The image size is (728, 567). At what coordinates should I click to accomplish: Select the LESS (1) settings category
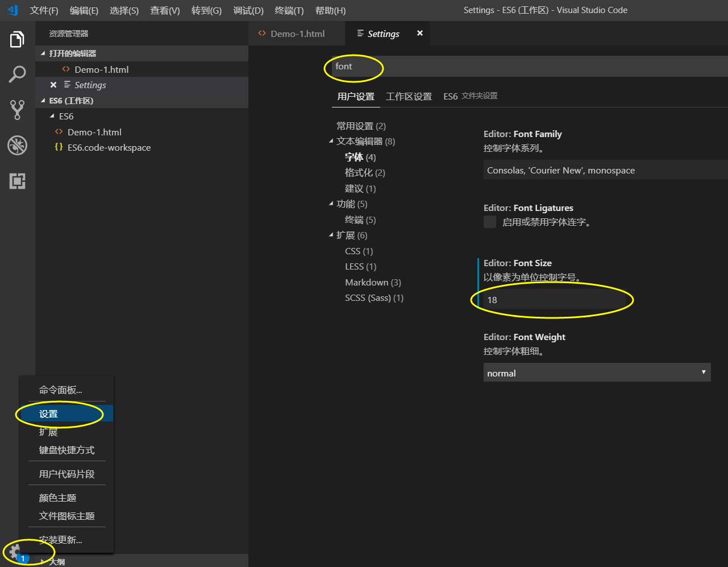pos(361,266)
